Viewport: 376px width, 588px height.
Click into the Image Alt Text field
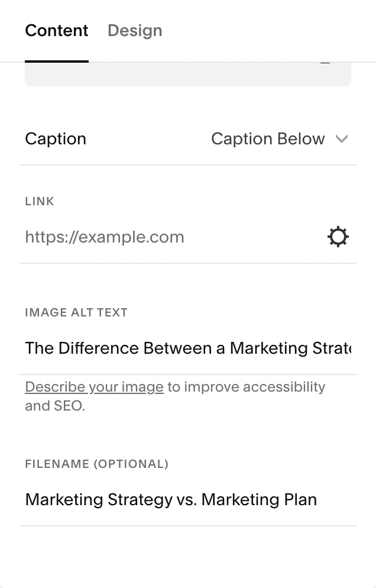coord(188,348)
